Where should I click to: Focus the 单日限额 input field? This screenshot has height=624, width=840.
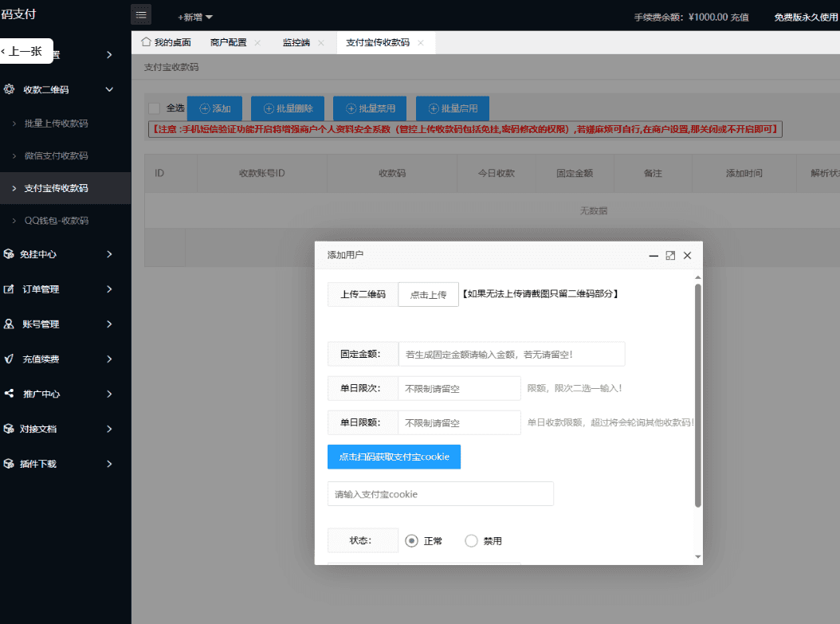pyautogui.click(x=459, y=422)
